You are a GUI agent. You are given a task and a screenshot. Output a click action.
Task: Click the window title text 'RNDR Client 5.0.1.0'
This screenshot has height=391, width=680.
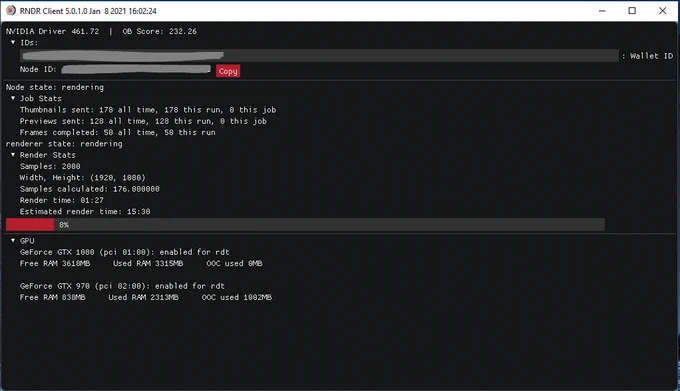point(53,11)
